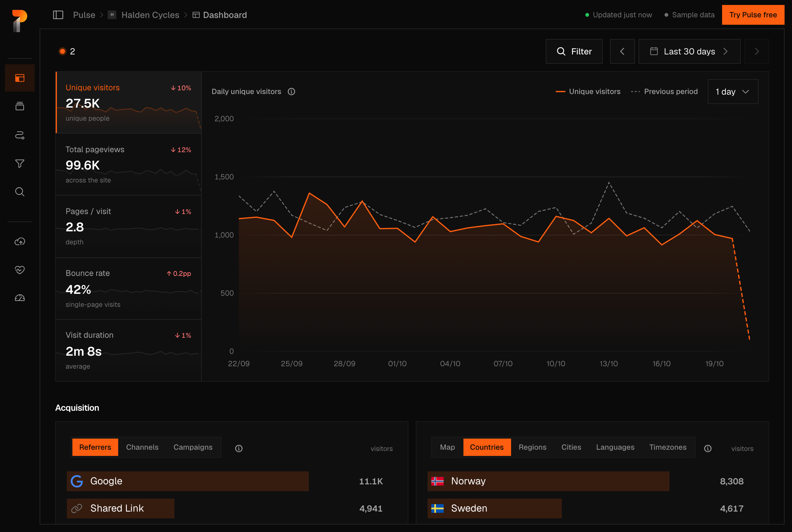Open the speedometer performance sidebar icon
The image size is (792, 532).
tap(20, 298)
